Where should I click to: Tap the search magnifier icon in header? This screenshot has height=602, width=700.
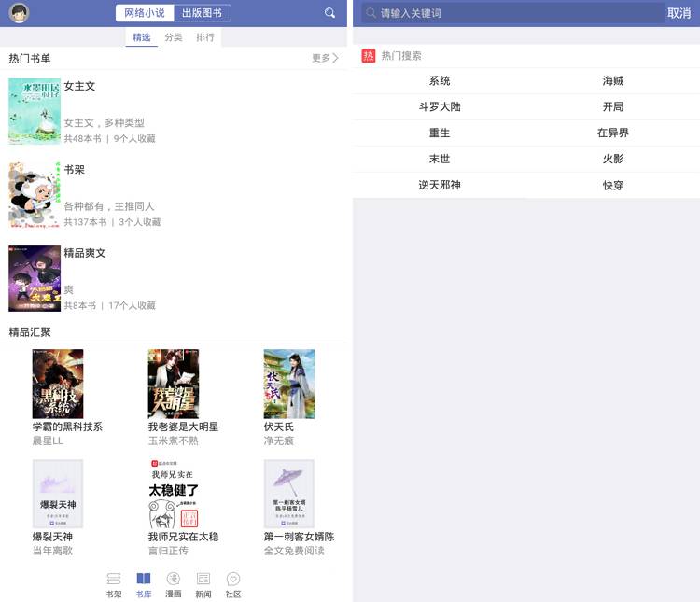pyautogui.click(x=329, y=13)
